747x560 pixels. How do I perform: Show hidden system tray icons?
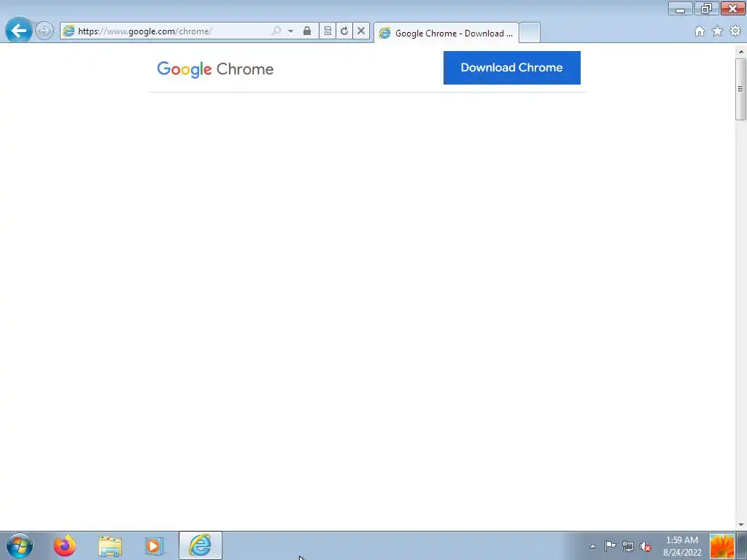click(x=592, y=546)
